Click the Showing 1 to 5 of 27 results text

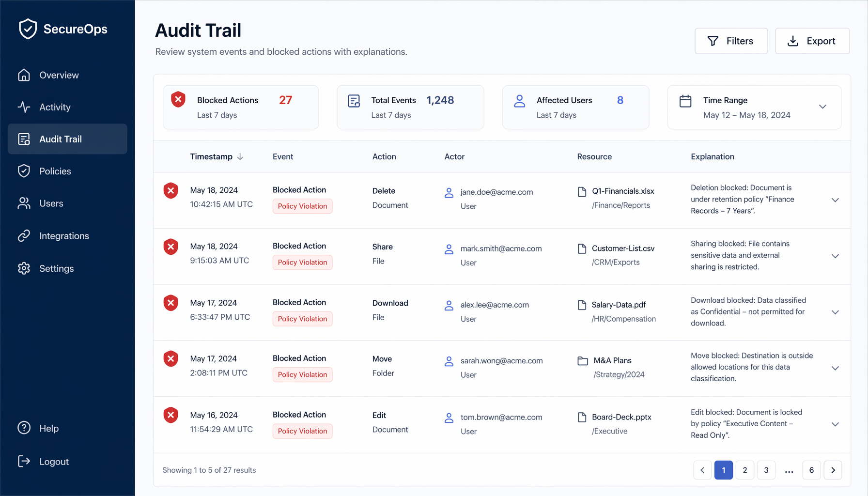click(x=209, y=470)
